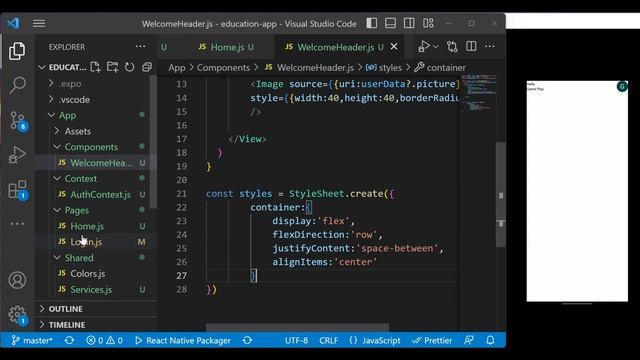
Task: Open Source Control view with badge
Action: [17, 120]
